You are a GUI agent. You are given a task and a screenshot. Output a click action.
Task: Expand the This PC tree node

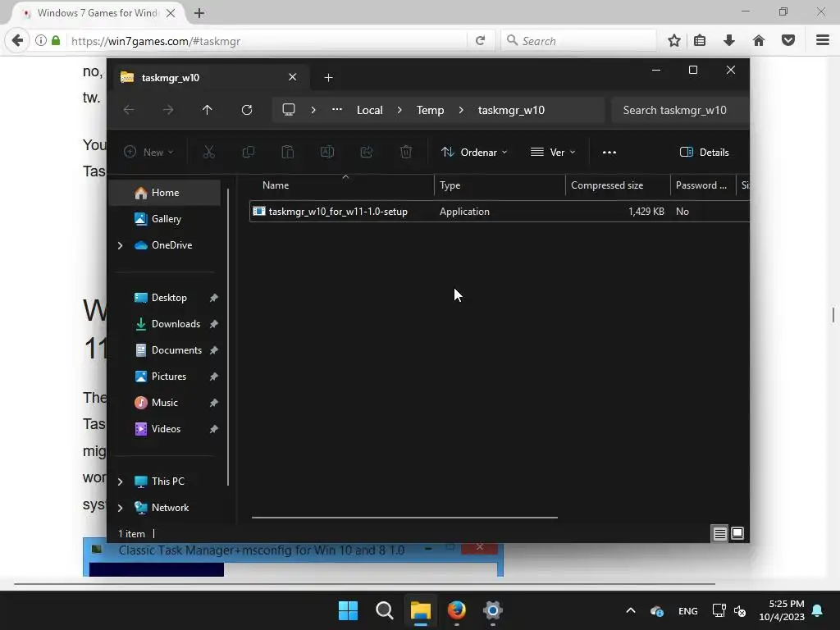(x=120, y=482)
